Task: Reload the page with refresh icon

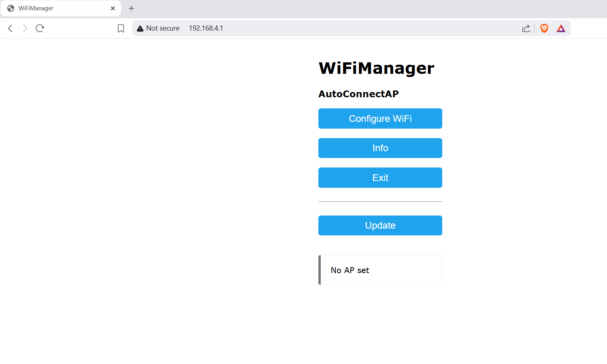Action: click(x=40, y=28)
